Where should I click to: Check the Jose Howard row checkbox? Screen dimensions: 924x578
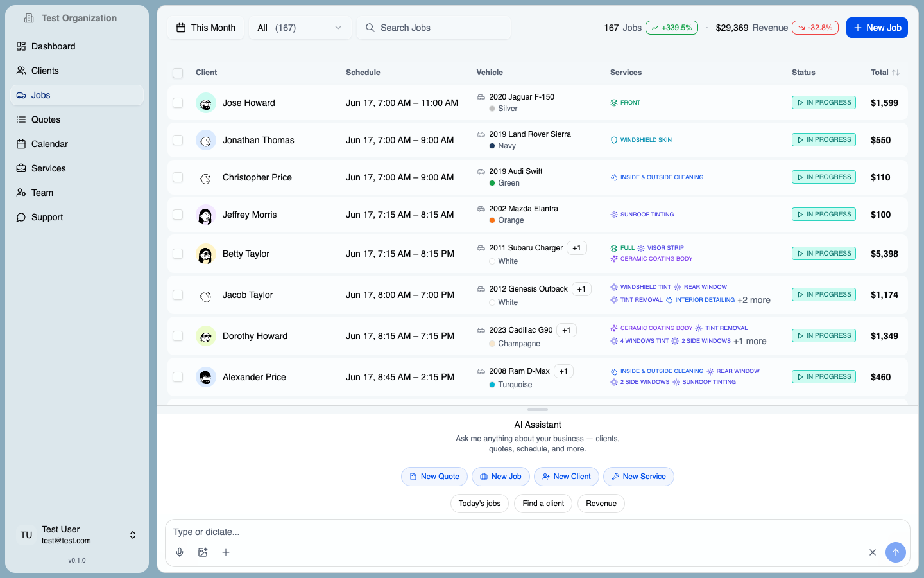(178, 103)
